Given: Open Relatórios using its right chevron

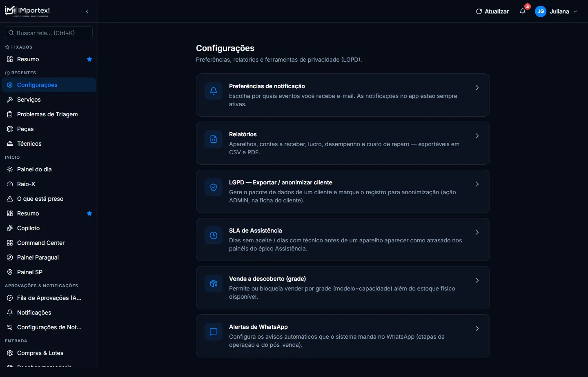Looking at the screenshot, I should (477, 136).
